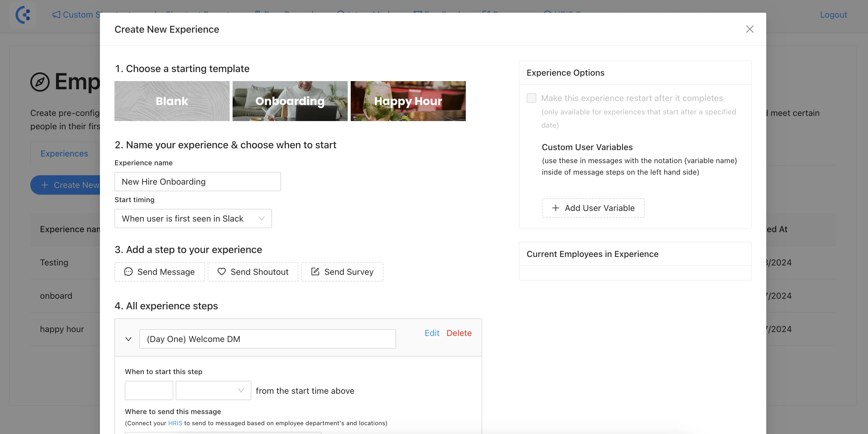Click the Send Message icon
Screen dimensions: 868x434
[128, 272]
